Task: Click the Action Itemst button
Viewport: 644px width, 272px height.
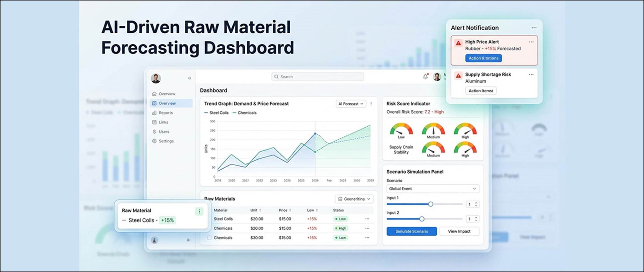Action: point(481,91)
